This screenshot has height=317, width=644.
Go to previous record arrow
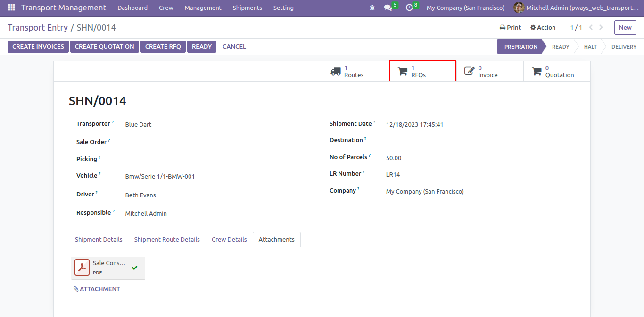[x=591, y=27]
